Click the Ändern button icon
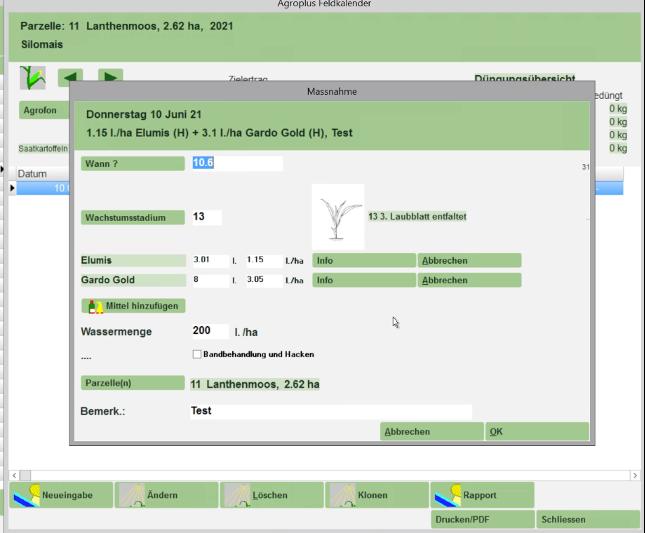This screenshot has height=533, width=645. pyautogui.click(x=131, y=494)
